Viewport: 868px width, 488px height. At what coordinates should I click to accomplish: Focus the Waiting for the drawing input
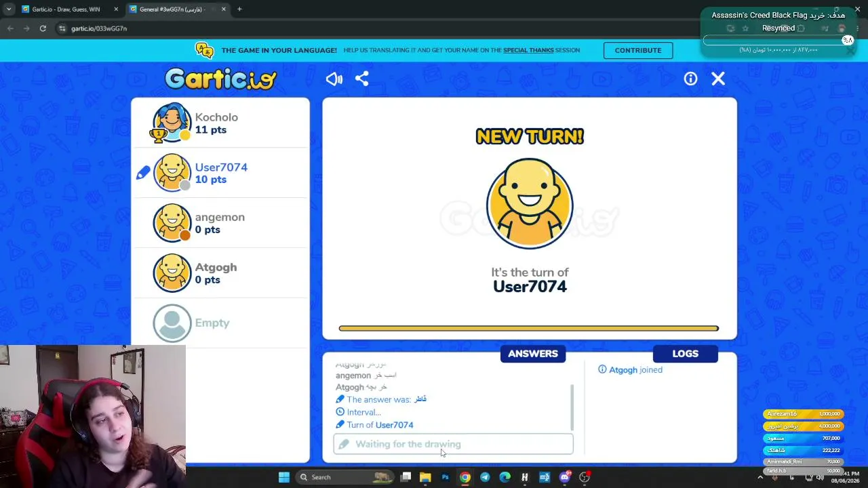coord(453,444)
